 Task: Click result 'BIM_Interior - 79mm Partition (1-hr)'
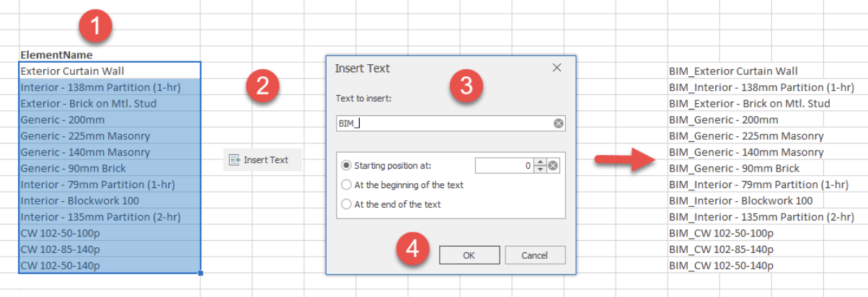coord(758,185)
